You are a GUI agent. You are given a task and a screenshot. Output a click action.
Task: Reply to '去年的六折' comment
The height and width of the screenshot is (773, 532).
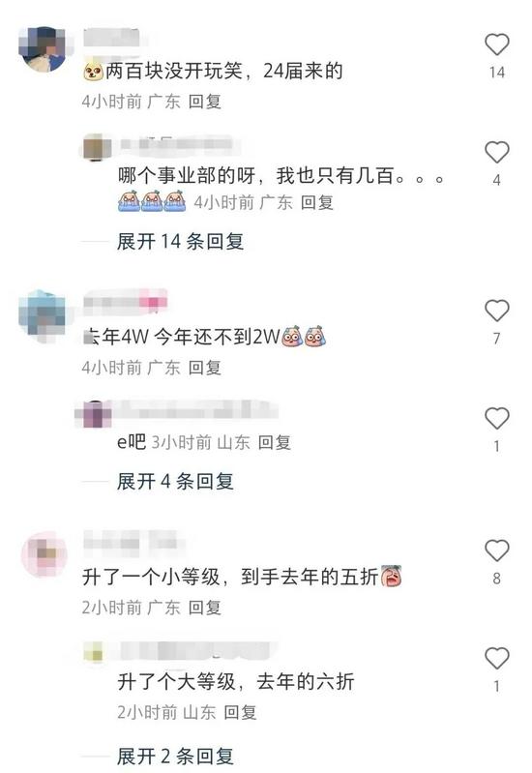tap(240, 712)
